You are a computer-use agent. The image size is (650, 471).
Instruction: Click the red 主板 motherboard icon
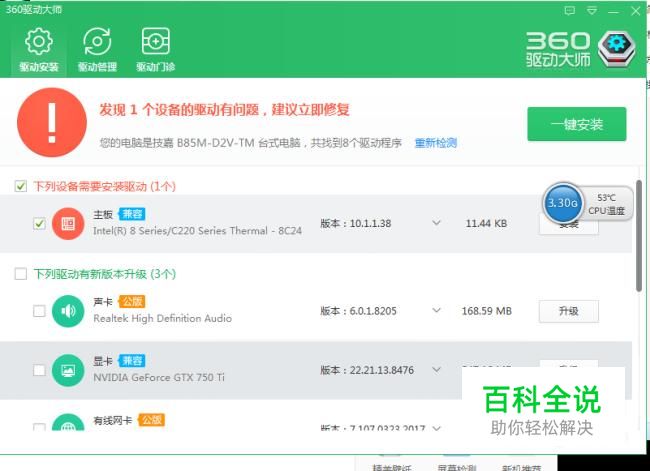pos(68,224)
